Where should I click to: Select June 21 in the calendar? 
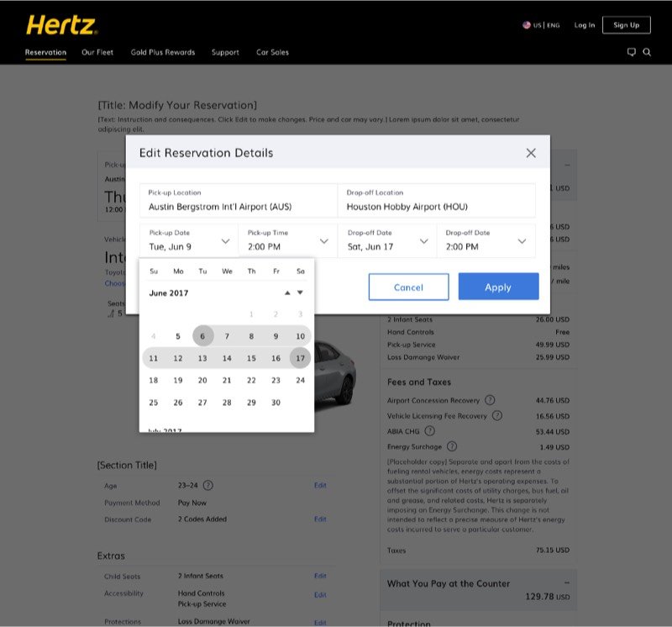coord(227,380)
